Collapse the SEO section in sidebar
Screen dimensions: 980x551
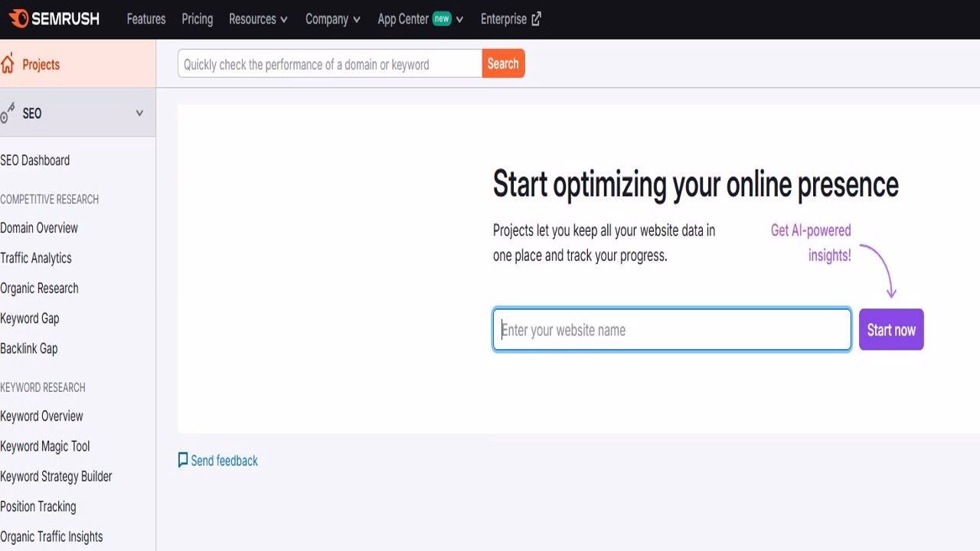click(139, 112)
